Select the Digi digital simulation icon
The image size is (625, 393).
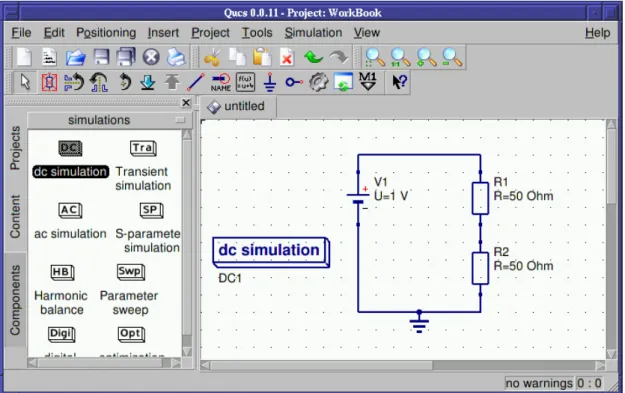click(x=61, y=334)
